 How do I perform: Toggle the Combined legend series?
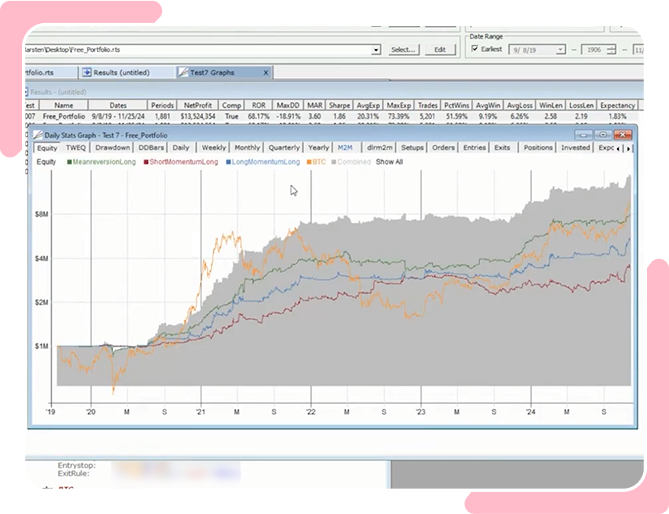351,162
